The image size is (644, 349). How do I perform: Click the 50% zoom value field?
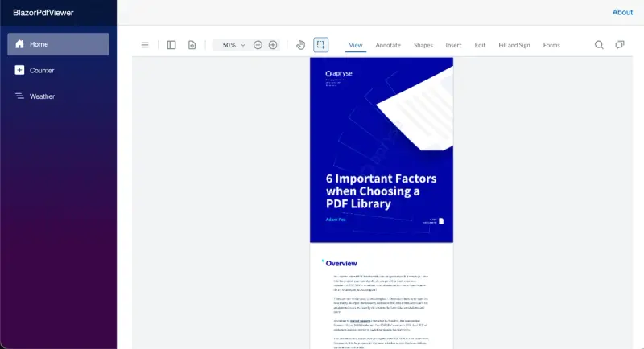click(x=229, y=45)
